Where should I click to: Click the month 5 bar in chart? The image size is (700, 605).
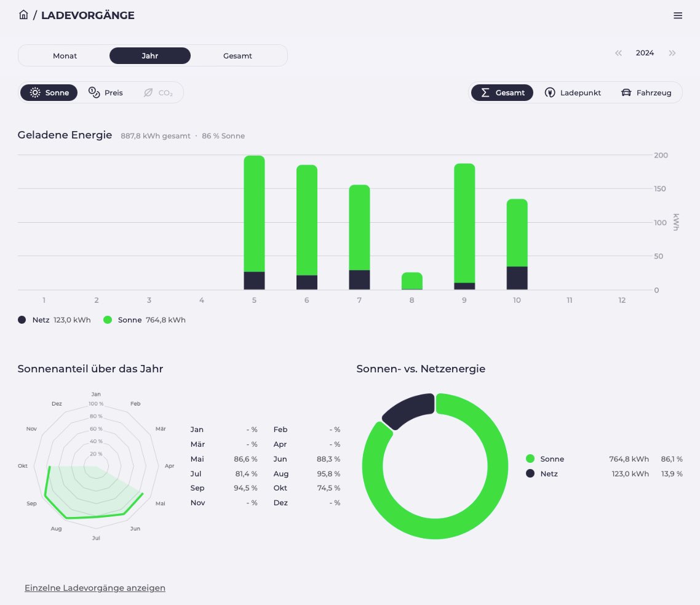point(255,223)
